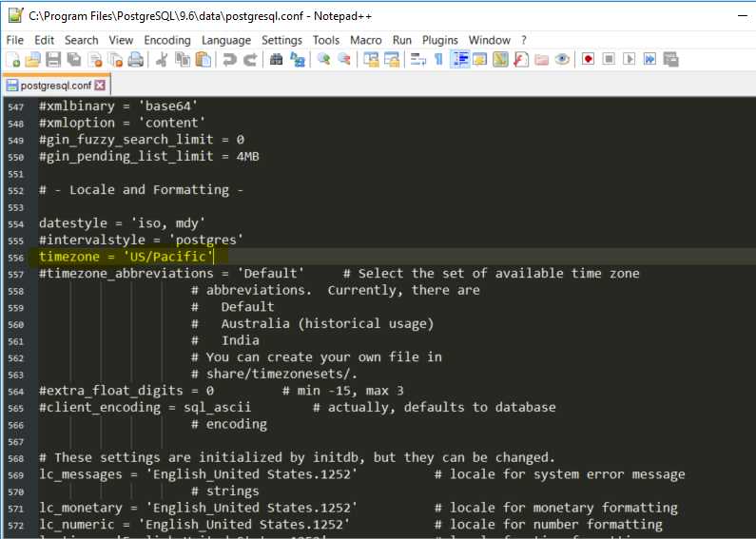Toggle synchronize vertical scrolling

[371, 59]
